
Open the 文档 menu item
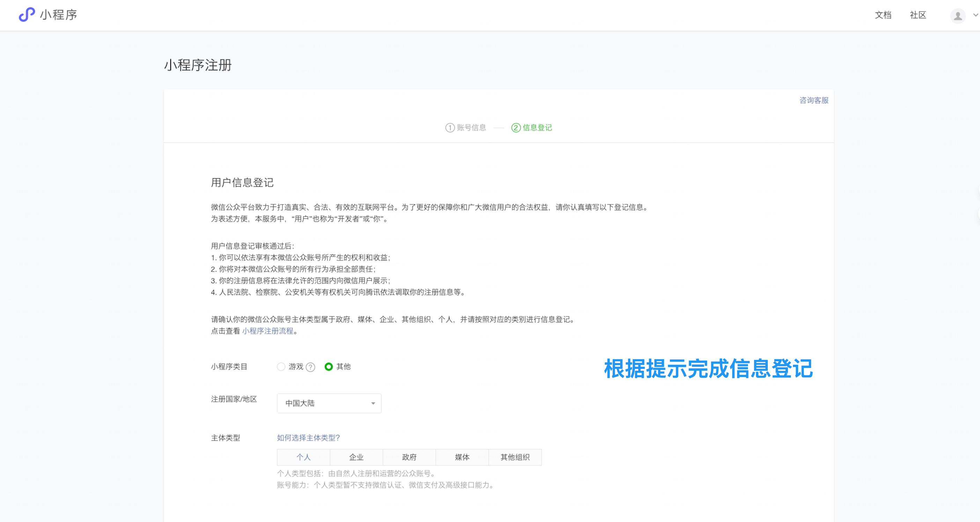[x=883, y=15]
